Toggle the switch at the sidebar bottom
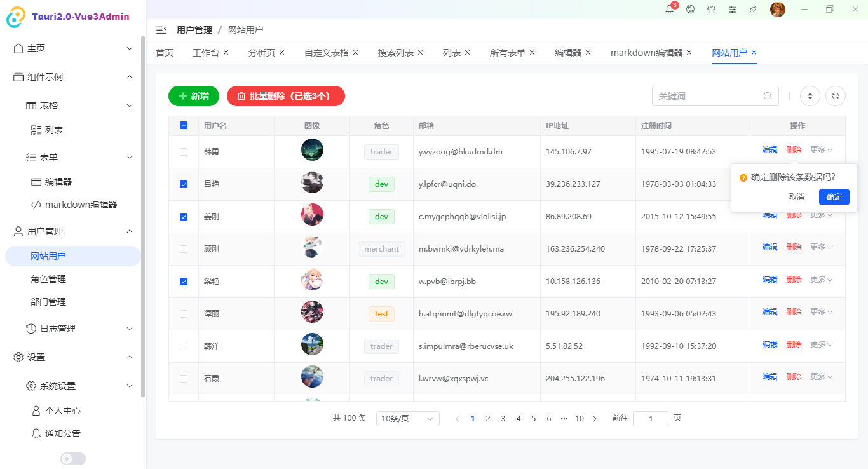 (x=72, y=458)
